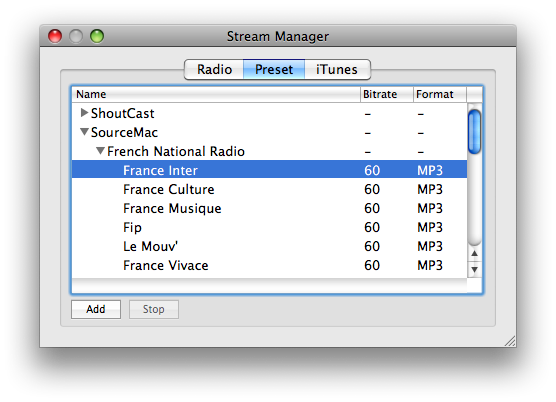
Task: Sort by the Format column header
Action: tap(440, 94)
